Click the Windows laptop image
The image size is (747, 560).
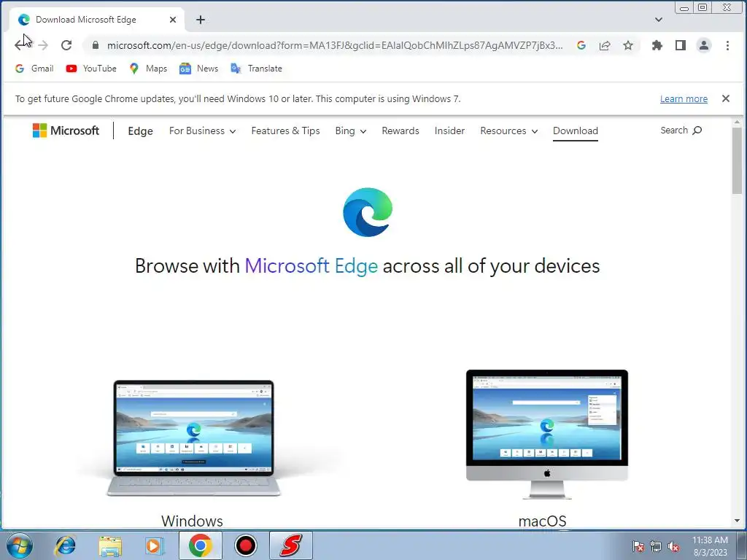pos(193,438)
